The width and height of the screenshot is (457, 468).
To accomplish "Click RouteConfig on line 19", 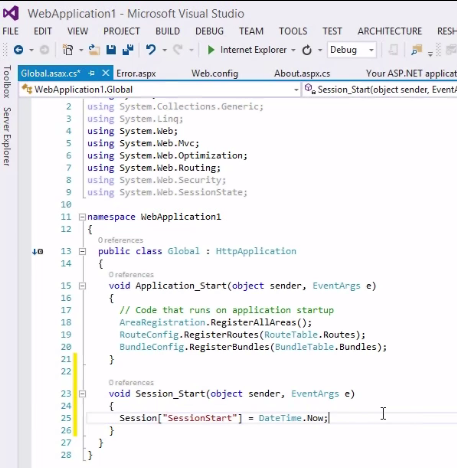I will (149, 335).
